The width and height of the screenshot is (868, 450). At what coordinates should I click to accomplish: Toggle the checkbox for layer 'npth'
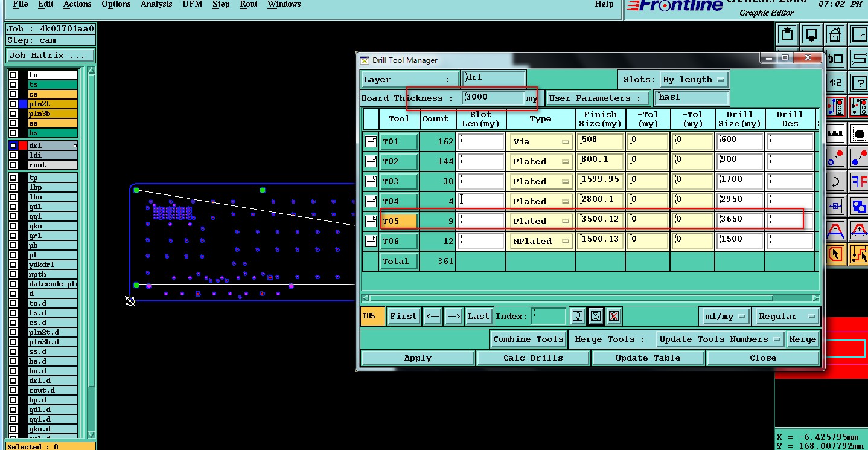pyautogui.click(x=13, y=274)
